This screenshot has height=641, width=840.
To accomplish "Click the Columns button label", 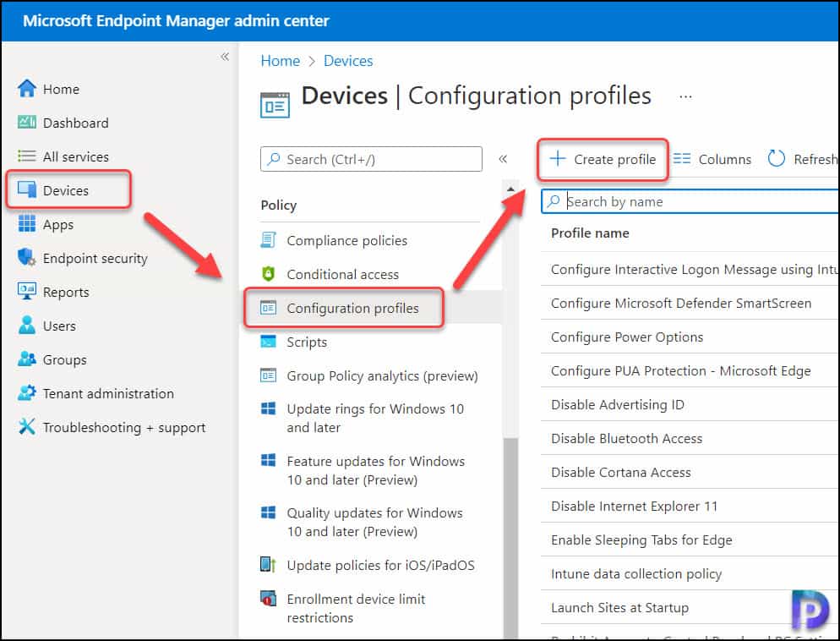I will pyautogui.click(x=725, y=159).
